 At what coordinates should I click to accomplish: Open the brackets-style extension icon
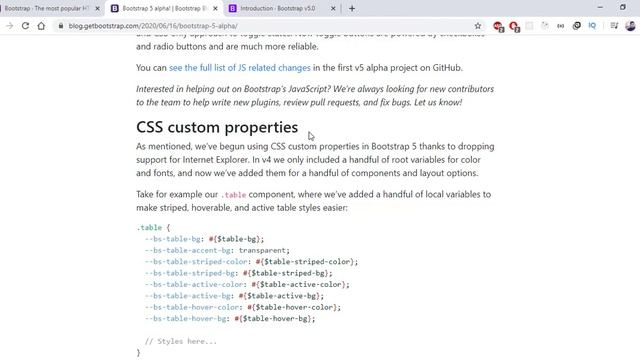[560, 26]
